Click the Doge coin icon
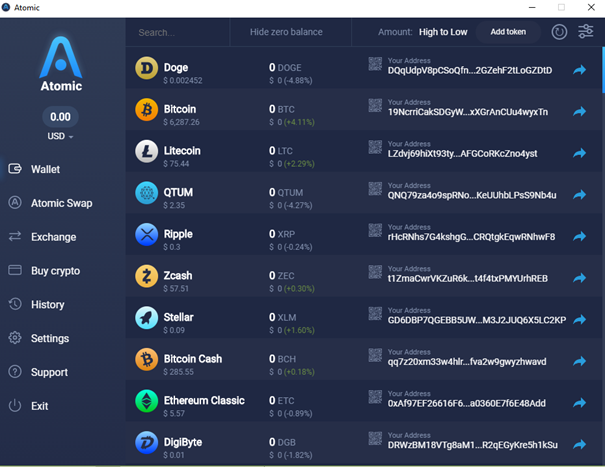This screenshot has height=467, width=605. (146, 68)
